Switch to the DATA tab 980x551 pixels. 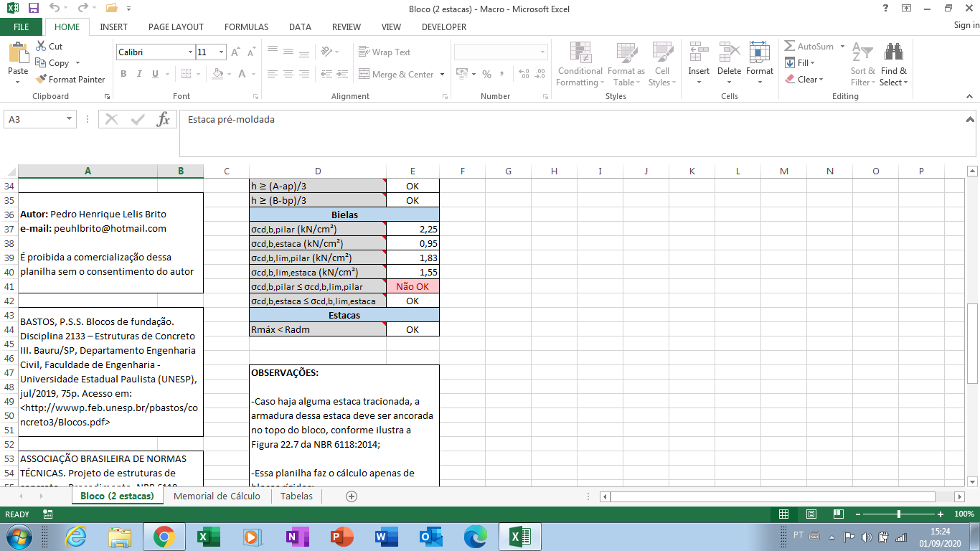(x=300, y=27)
